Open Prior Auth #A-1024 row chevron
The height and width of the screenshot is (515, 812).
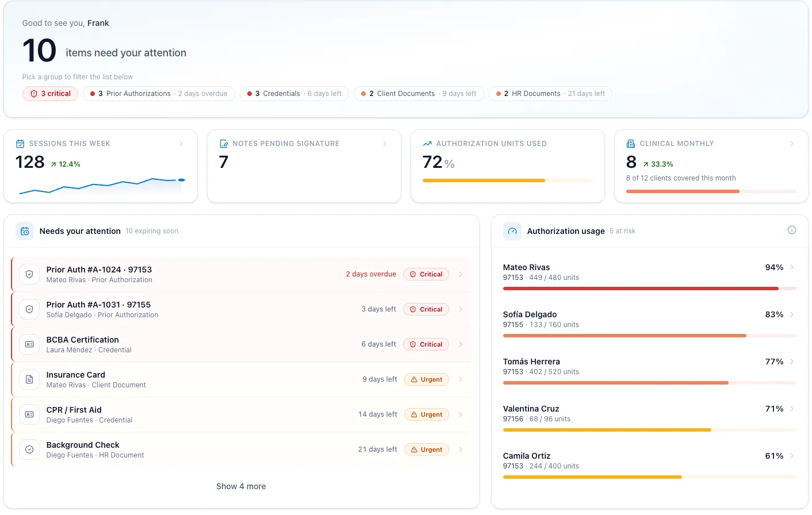click(461, 274)
